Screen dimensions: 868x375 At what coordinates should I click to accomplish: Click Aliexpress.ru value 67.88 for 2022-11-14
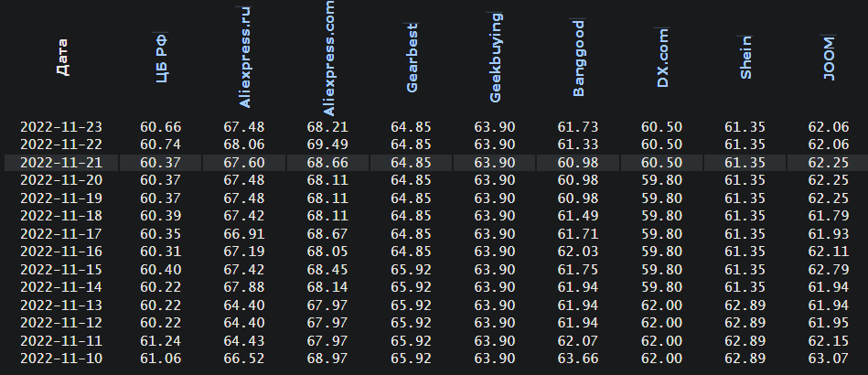click(244, 287)
